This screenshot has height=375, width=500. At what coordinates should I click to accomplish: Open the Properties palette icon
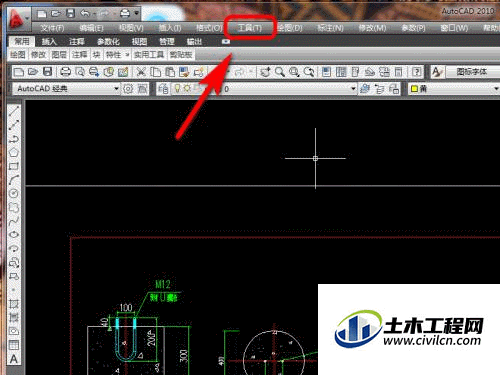(x=326, y=72)
